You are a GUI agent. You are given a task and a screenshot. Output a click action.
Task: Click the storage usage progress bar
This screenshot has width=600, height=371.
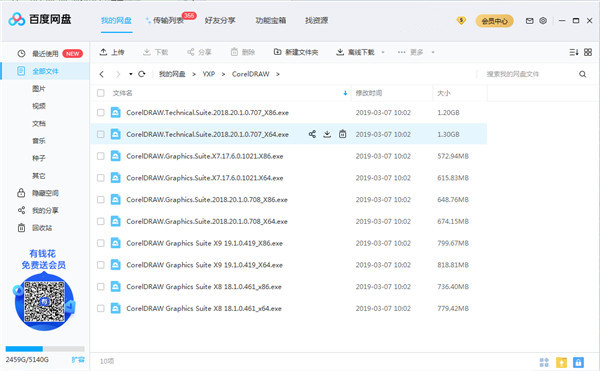click(45, 349)
